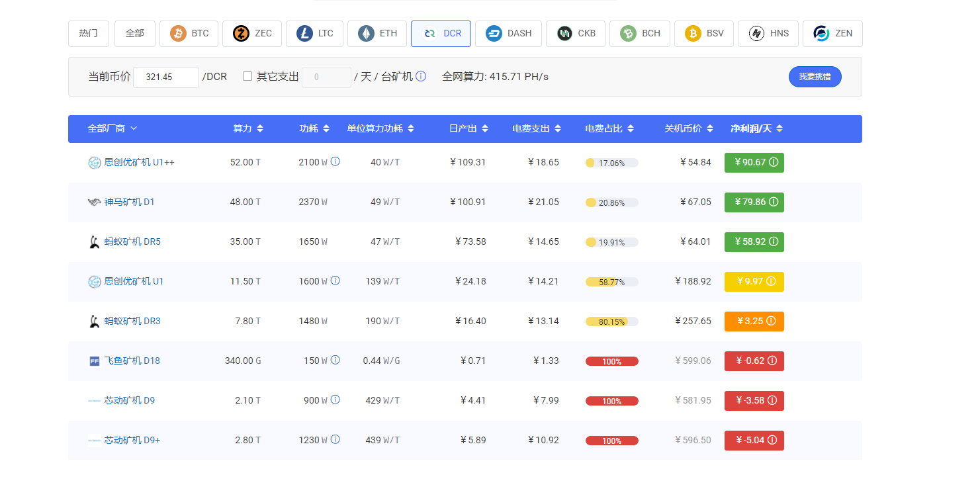The image size is (980, 477).
Task: Select the DASH coin tab
Action: (x=508, y=34)
